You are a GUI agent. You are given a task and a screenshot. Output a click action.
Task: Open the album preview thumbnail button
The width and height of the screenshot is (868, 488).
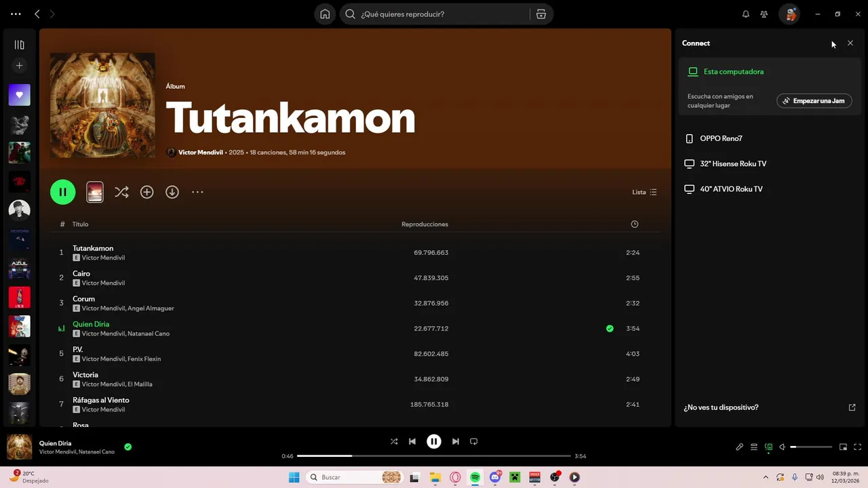point(95,192)
